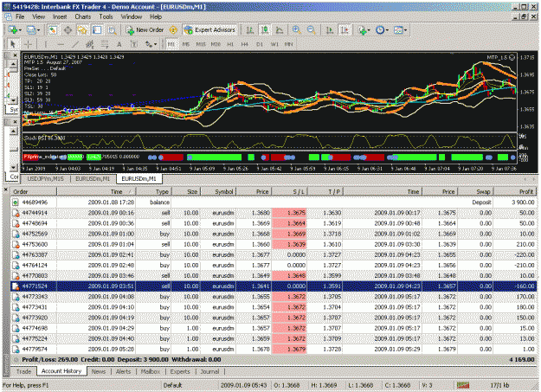The height and width of the screenshot is (392, 541).
Task: Sort history by the Order column header
Action: tap(33, 191)
